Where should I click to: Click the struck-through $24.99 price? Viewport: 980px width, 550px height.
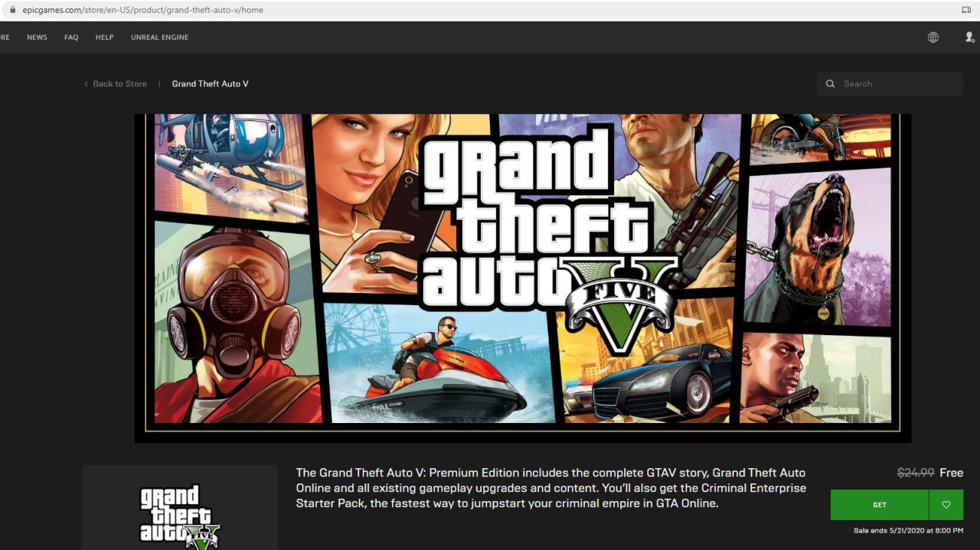click(916, 473)
